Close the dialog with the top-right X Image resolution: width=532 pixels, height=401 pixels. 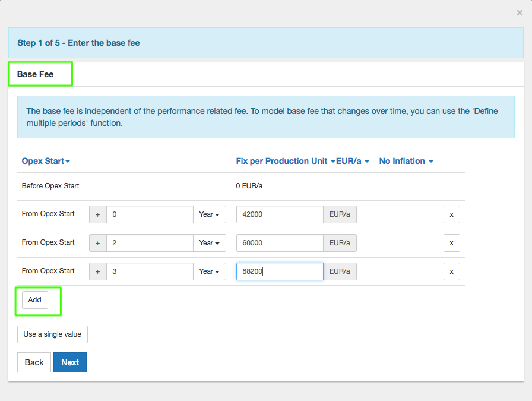520,12
